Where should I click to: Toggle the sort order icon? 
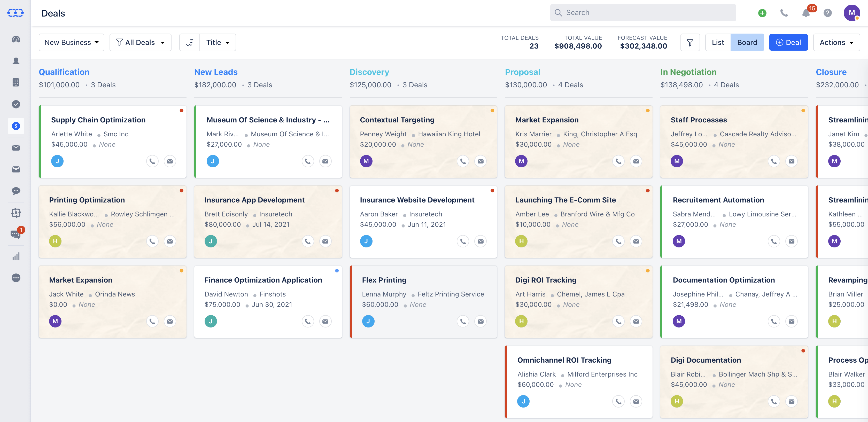[190, 42]
